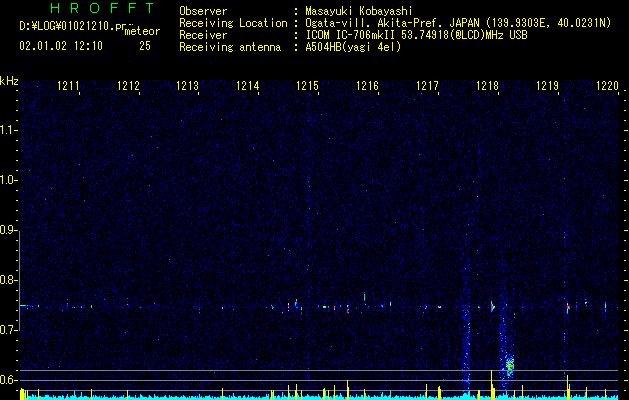Click the 1214 time marker

248,85
